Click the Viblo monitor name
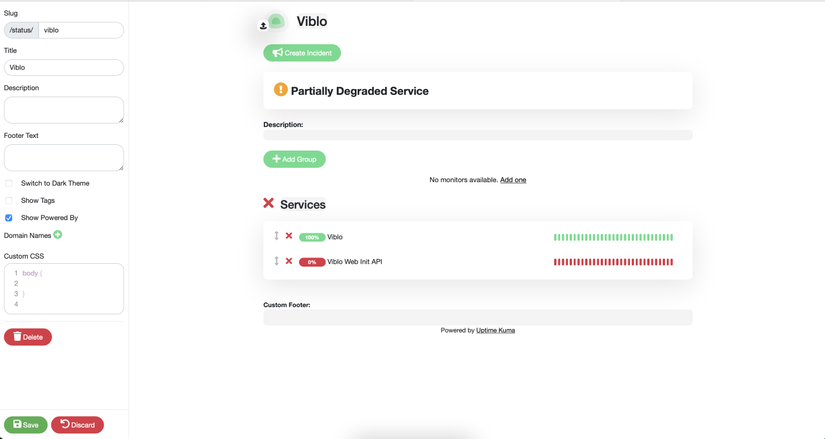Image resolution: width=825 pixels, height=439 pixels. (335, 237)
